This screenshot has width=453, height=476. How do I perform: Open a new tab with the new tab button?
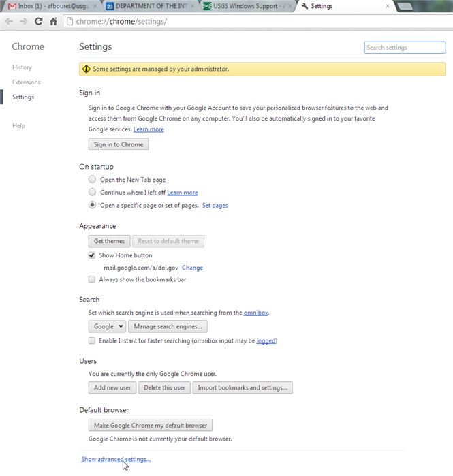coord(405,6)
